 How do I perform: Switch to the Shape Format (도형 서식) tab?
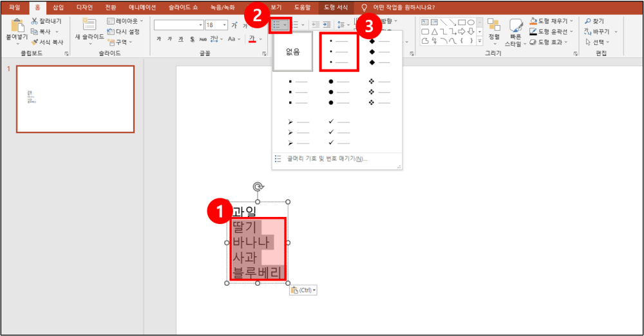(336, 7)
